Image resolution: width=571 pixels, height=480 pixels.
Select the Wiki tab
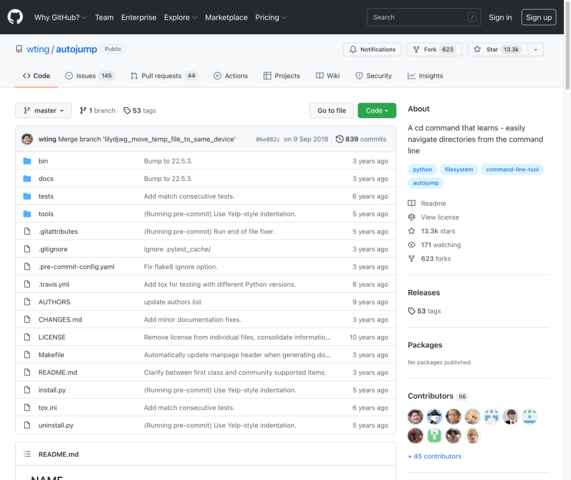point(328,76)
